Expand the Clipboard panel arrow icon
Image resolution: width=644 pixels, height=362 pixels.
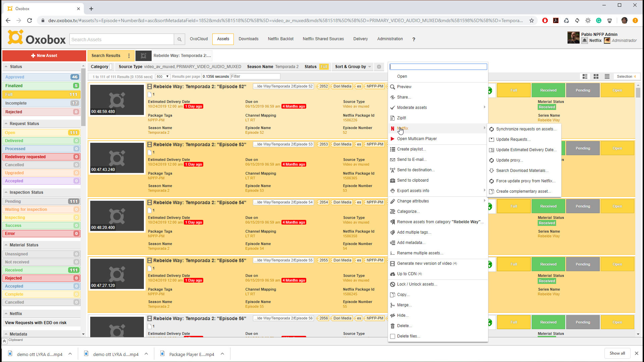tap(4, 341)
